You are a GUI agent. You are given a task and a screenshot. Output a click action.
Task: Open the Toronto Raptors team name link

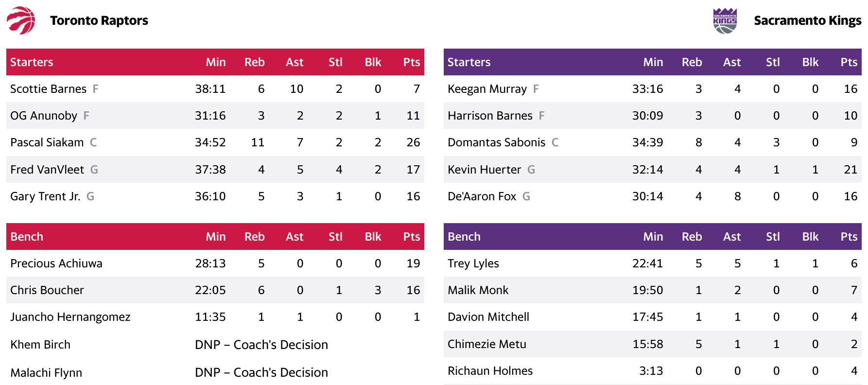point(99,20)
